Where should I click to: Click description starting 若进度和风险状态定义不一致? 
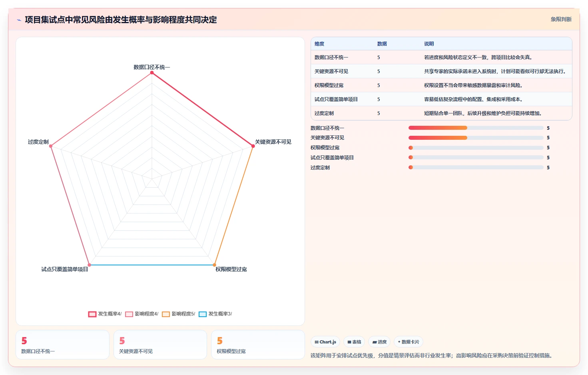tap(479, 58)
